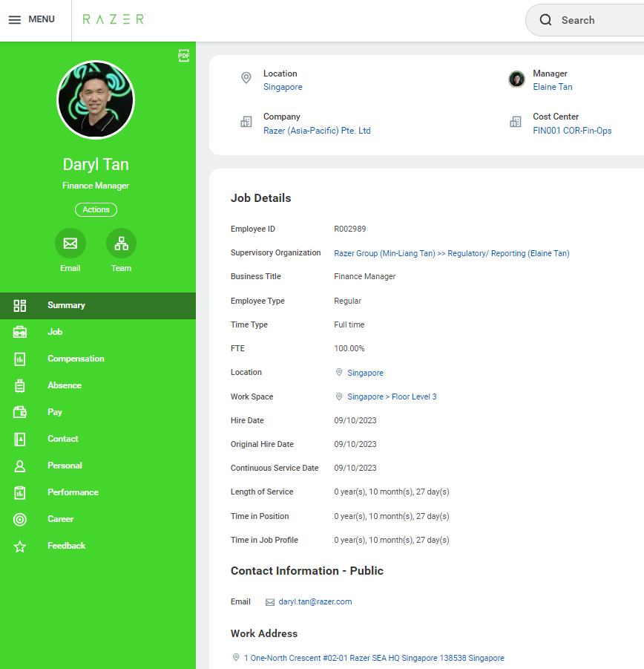Image resolution: width=644 pixels, height=669 pixels.
Task: Open the Contact section label
Action: click(x=62, y=439)
